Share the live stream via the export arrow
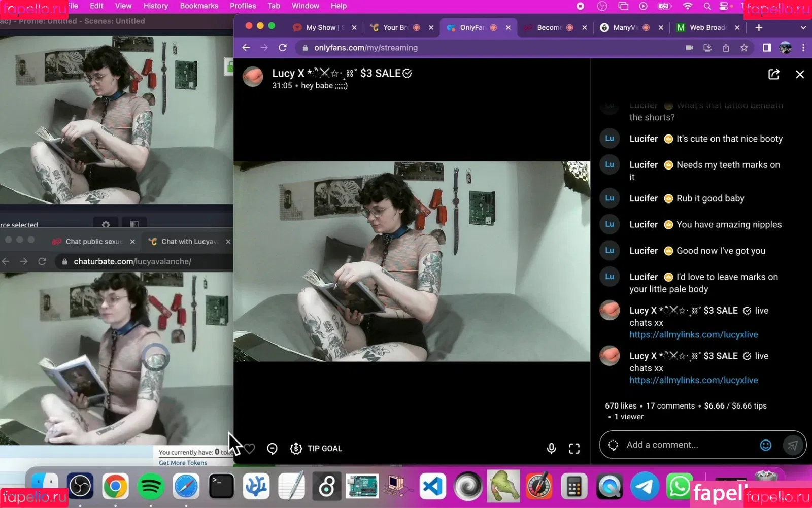The width and height of the screenshot is (812, 508). point(773,74)
